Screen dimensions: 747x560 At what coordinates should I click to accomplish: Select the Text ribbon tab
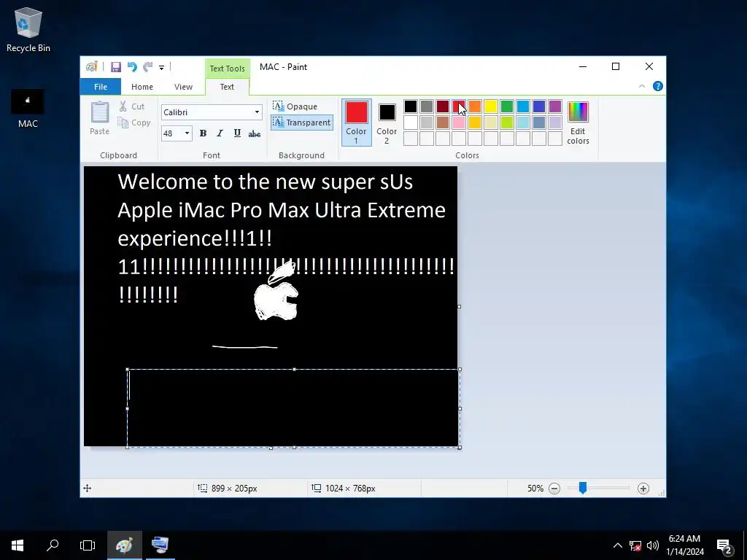pos(227,87)
